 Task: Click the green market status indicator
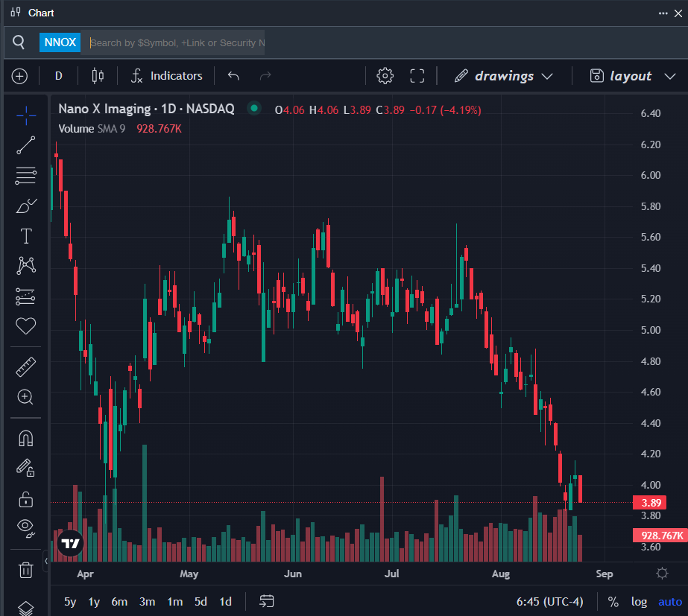[254, 108]
